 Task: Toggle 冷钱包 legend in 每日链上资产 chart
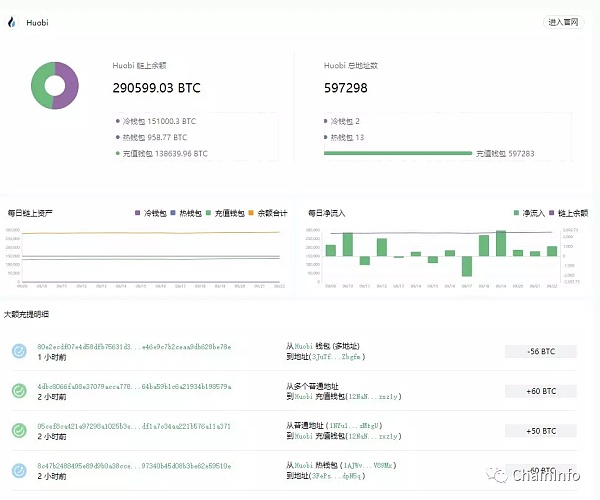click(x=151, y=213)
